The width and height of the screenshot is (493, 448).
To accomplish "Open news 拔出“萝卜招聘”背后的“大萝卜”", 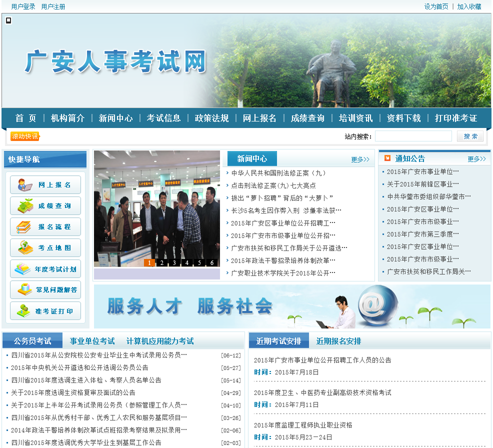I will click(282, 198).
